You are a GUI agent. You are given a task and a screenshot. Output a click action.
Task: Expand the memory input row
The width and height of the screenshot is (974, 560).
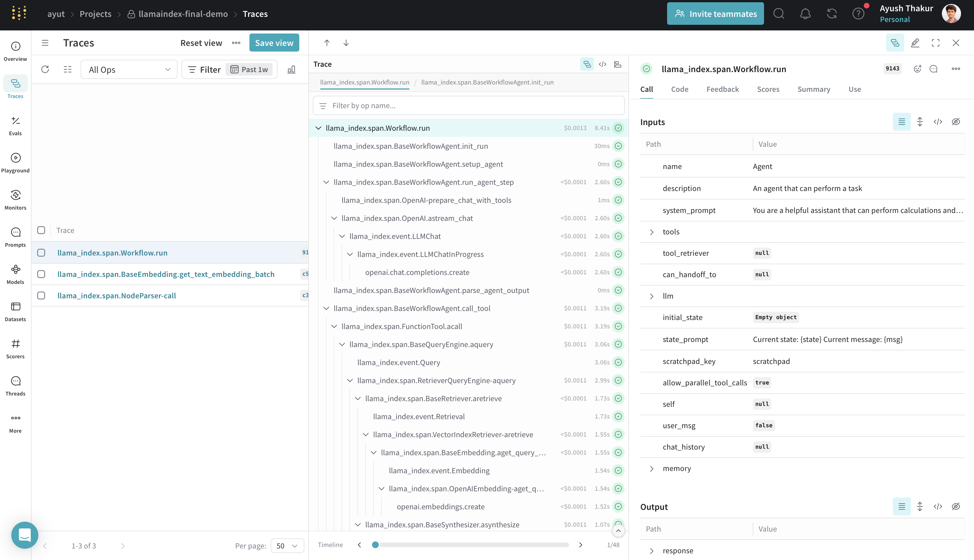pos(652,468)
